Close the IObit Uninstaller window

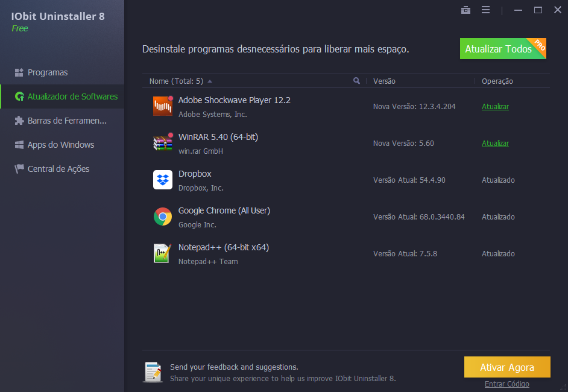[x=558, y=10]
